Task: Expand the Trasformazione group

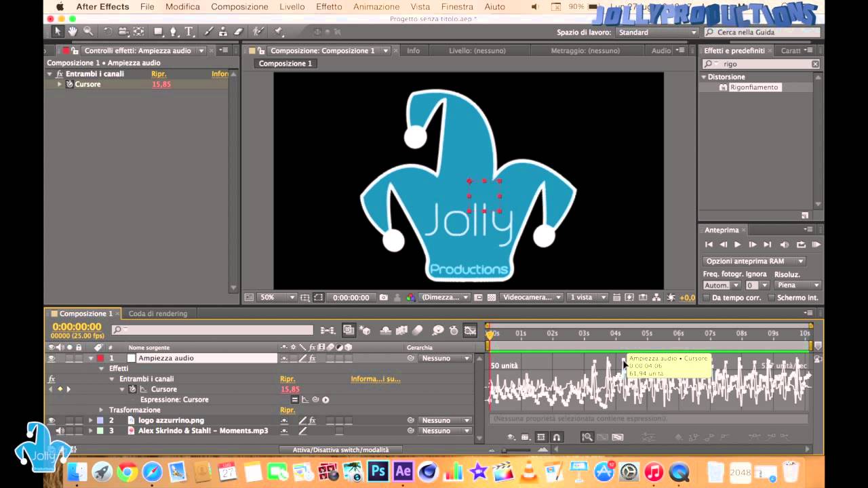Action: click(x=101, y=410)
